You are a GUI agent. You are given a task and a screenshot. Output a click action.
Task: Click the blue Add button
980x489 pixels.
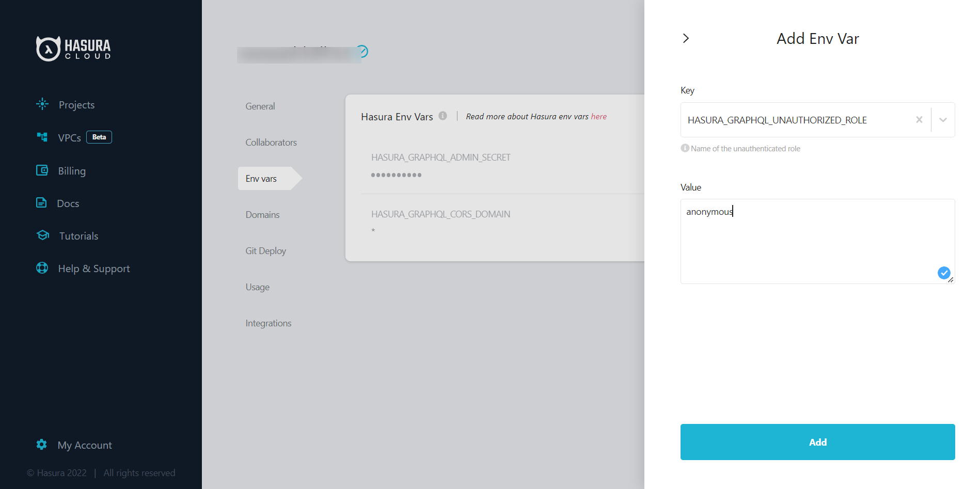click(x=817, y=442)
